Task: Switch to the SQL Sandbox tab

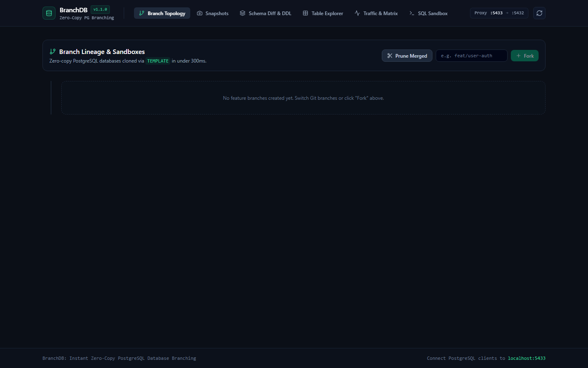Action: (428, 13)
